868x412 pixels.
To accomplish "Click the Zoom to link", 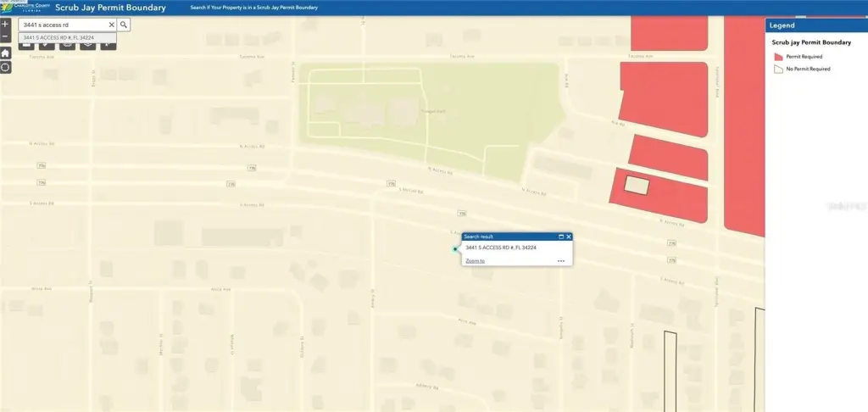I will click(x=475, y=261).
